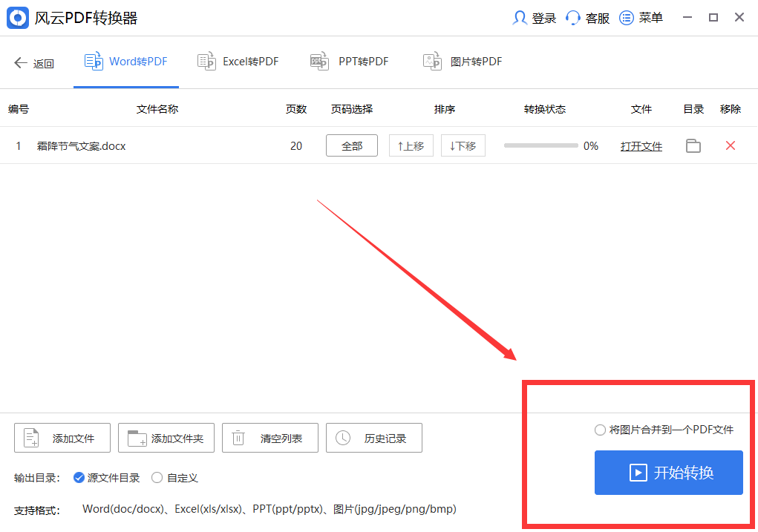Image resolution: width=758 pixels, height=532 pixels.
Task: Switch to the 图片转PDF tab
Action: click(462, 62)
